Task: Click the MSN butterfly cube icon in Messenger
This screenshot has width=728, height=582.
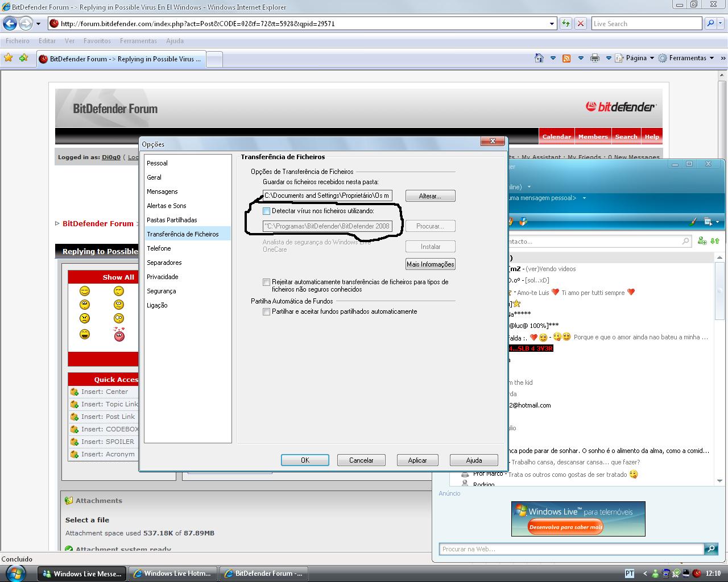Action: (523, 222)
